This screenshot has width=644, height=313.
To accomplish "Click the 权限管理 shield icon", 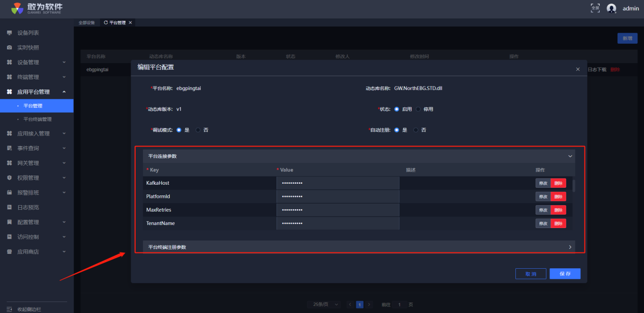I will pos(9,178).
